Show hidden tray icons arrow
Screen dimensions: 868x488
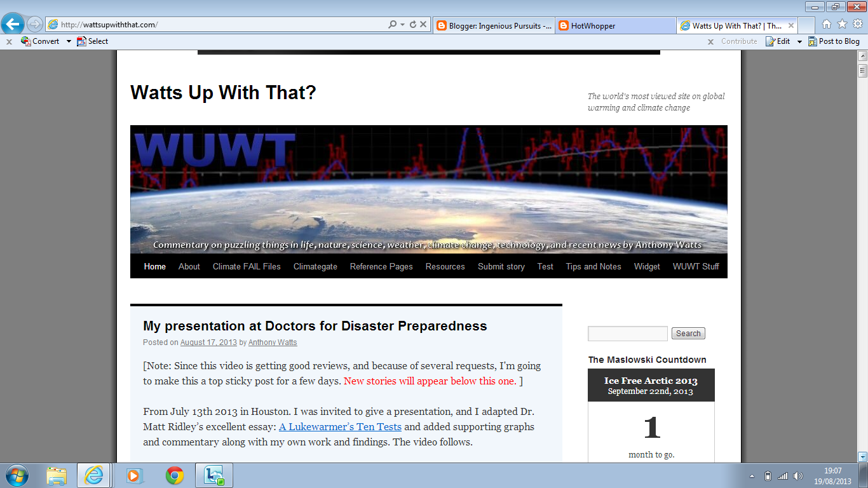tap(752, 476)
